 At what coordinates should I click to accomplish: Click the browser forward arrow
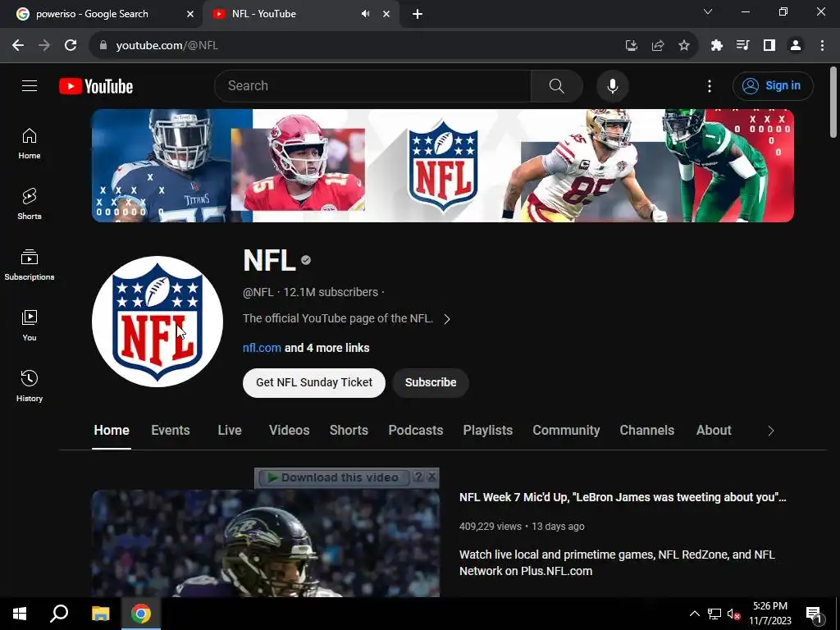coord(44,45)
